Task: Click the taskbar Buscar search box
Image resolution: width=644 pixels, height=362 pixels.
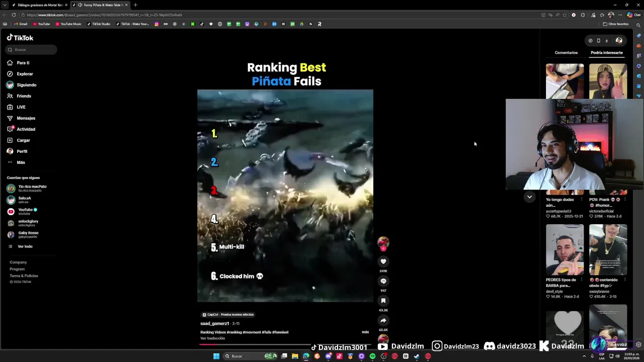Action: 251,356
